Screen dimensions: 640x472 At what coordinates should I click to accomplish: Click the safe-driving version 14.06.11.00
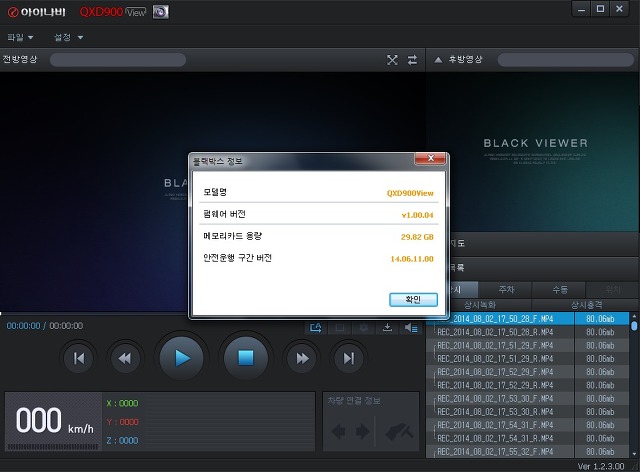coord(412,259)
